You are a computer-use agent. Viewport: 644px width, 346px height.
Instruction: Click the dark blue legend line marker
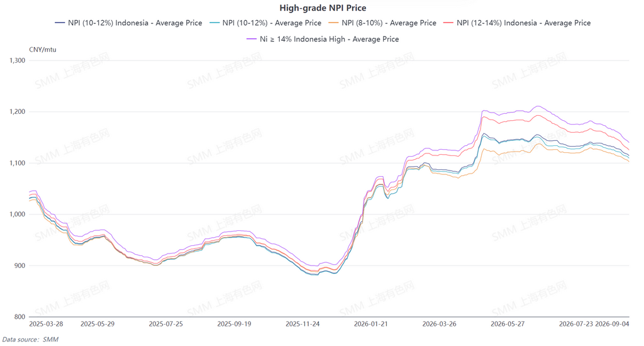tap(60, 23)
